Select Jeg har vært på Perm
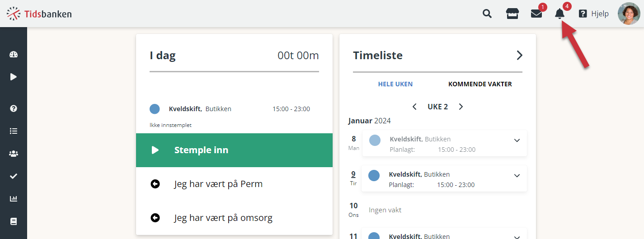 coord(234,184)
